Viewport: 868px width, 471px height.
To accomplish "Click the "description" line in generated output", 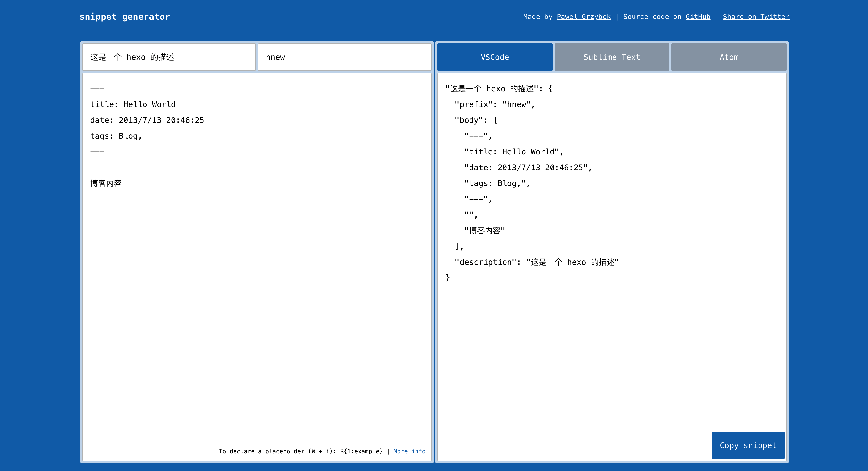I will tap(536, 262).
